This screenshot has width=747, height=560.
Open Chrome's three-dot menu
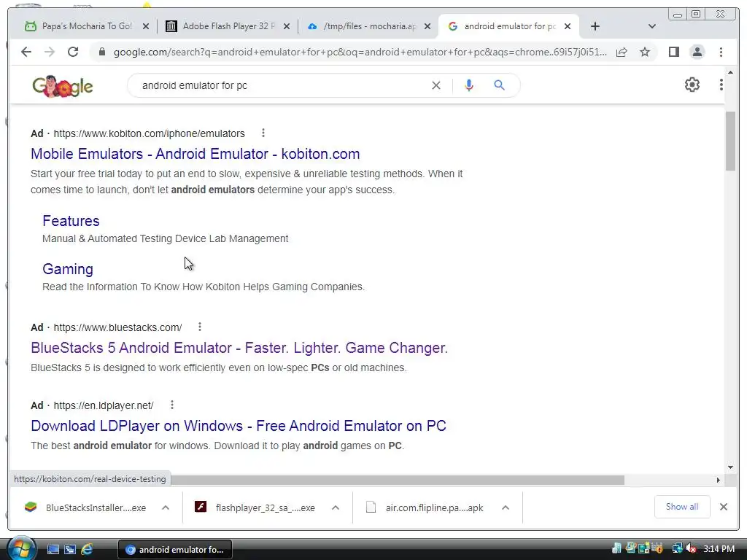click(721, 52)
